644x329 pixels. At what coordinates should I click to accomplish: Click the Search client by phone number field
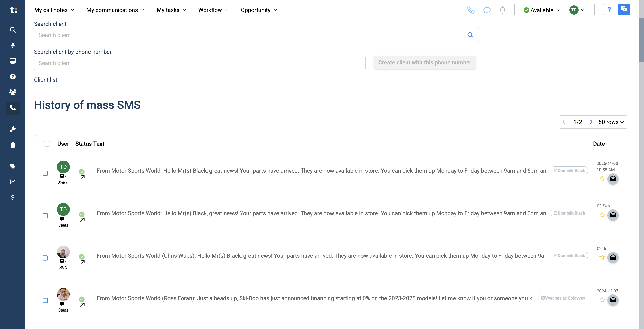click(x=200, y=63)
